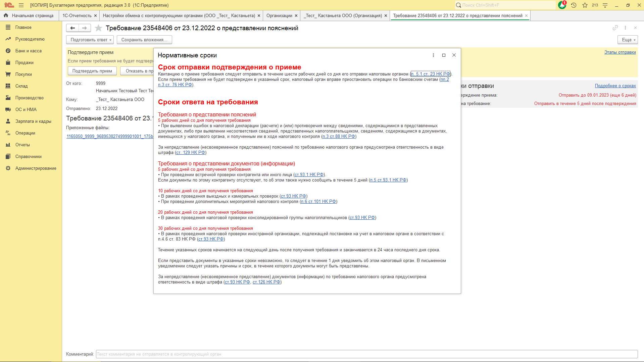Add document to favorites with star icon
Screen dimensions: 644x362
pyautogui.click(x=98, y=28)
